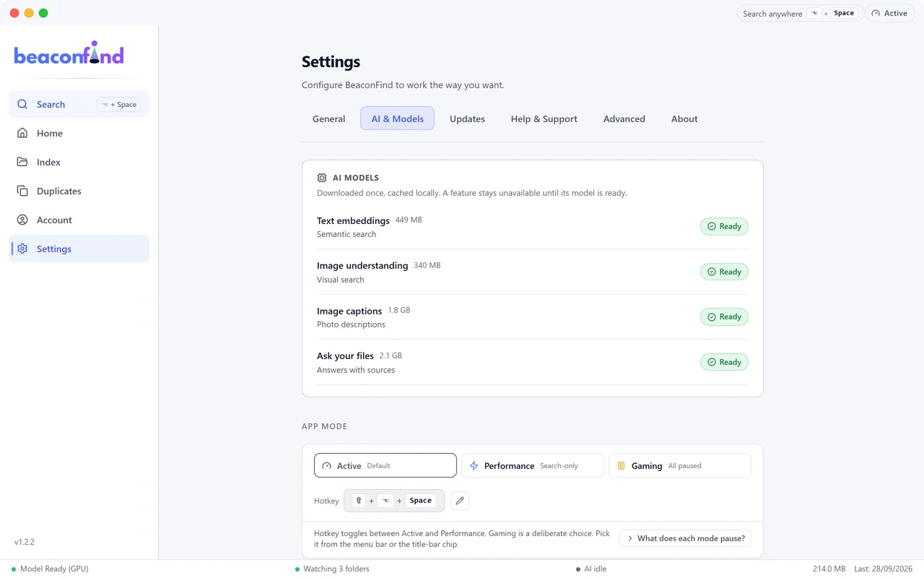Go to the Help & Support tab

pos(544,118)
